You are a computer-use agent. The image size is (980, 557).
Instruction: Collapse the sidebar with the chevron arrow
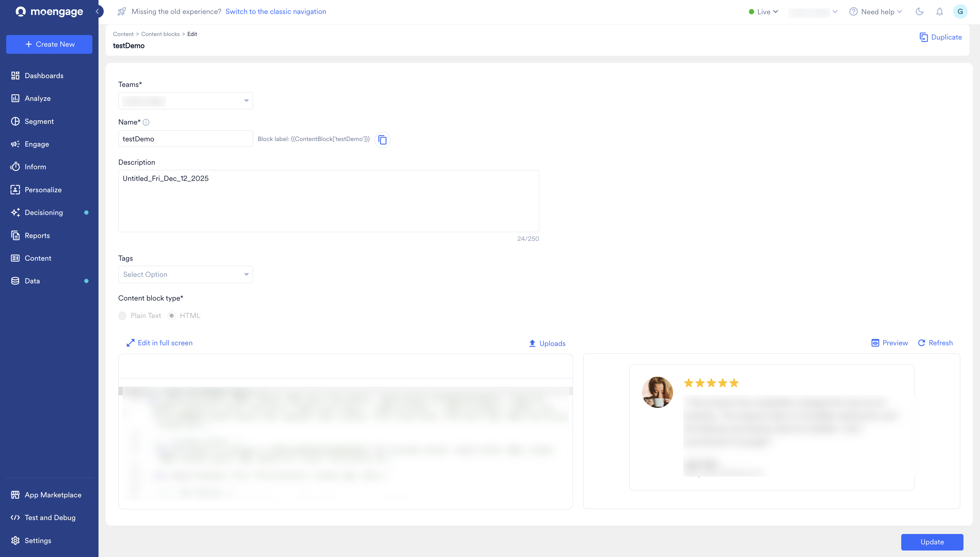tap(98, 11)
